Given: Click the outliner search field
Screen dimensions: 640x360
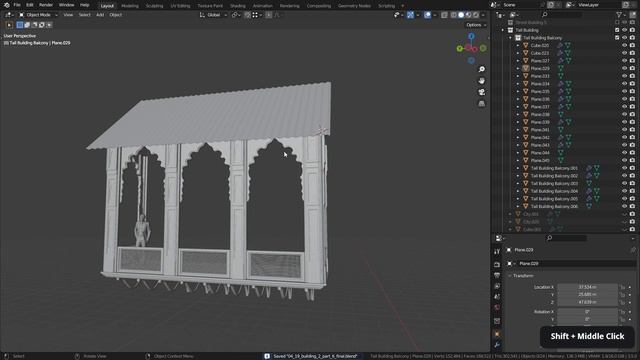Looking at the screenshot, I should tap(561, 15).
